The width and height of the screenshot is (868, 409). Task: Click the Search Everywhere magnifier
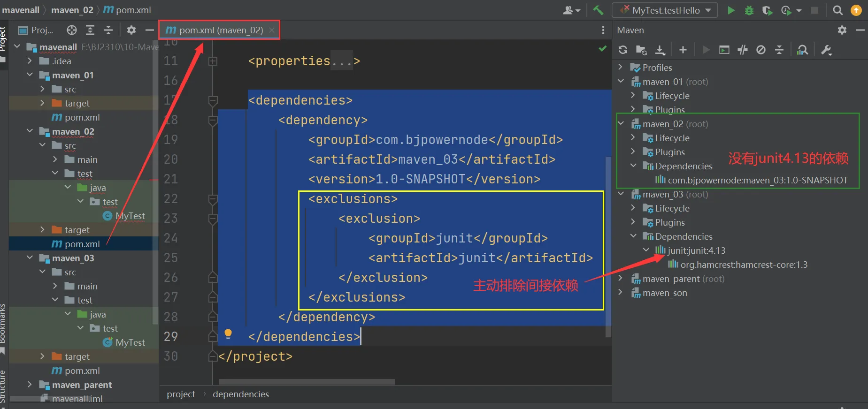[x=837, y=10]
